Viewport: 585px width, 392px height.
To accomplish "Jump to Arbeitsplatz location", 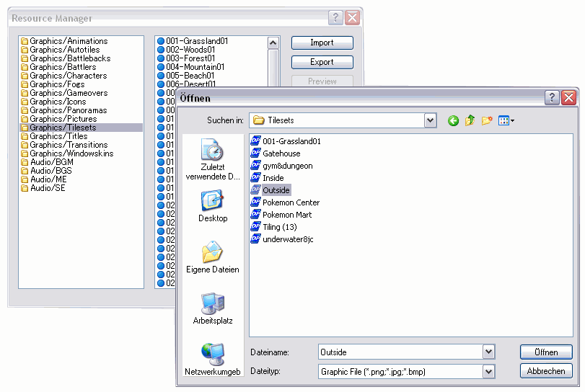I will (x=213, y=308).
